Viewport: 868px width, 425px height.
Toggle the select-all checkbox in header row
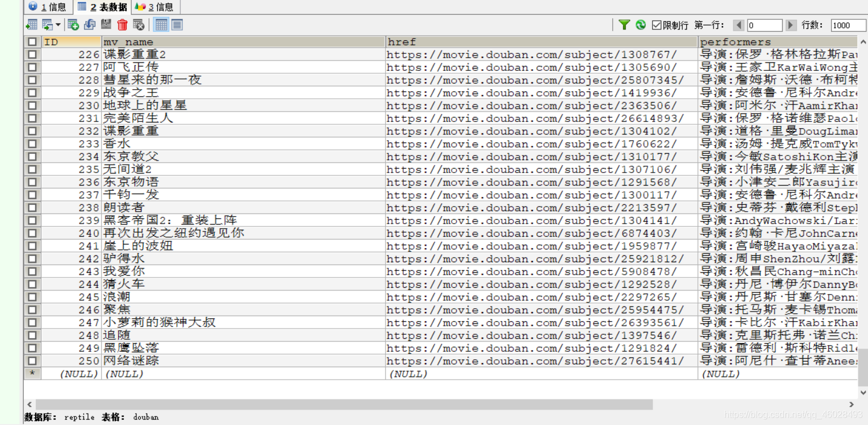pyautogui.click(x=32, y=42)
